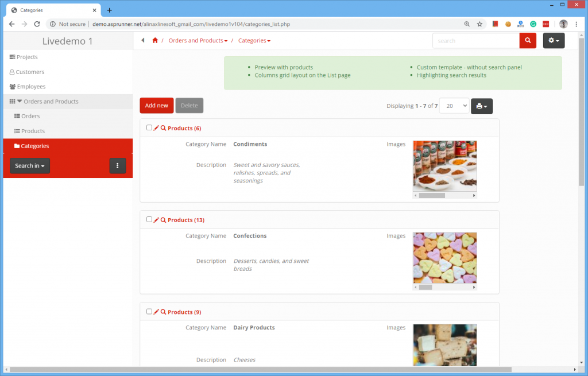Click the Add new button

(x=156, y=106)
